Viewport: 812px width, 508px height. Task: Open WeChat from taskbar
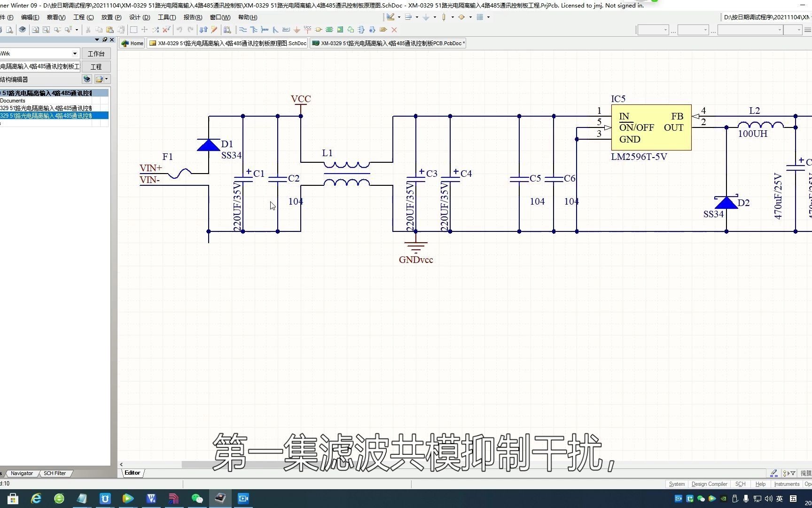(197, 499)
